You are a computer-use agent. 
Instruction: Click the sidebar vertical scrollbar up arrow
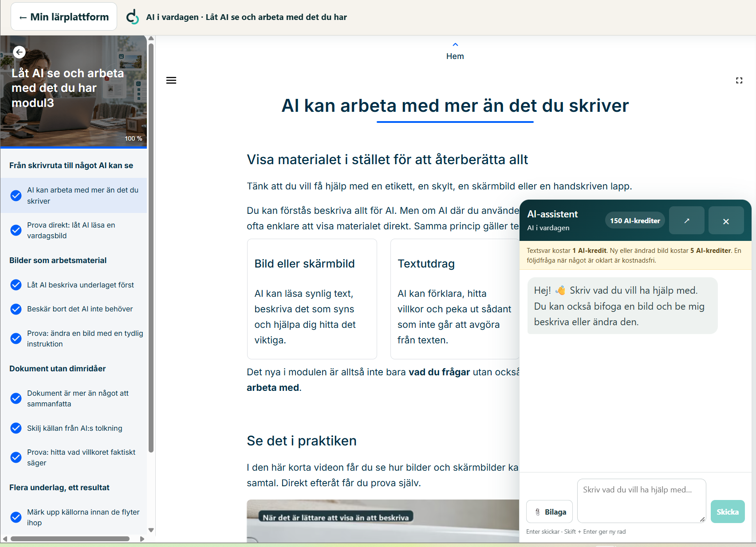pyautogui.click(x=151, y=39)
